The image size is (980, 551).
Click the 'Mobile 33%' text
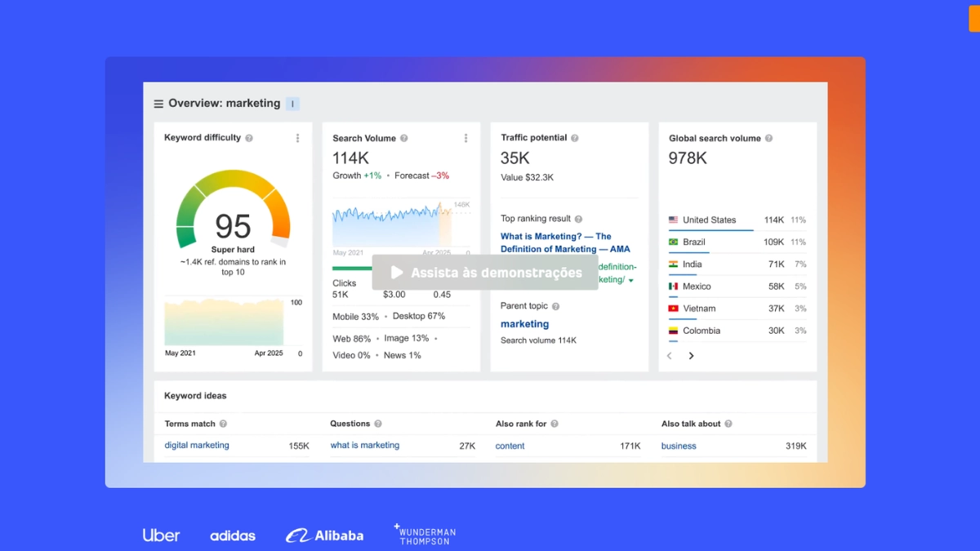tap(355, 317)
